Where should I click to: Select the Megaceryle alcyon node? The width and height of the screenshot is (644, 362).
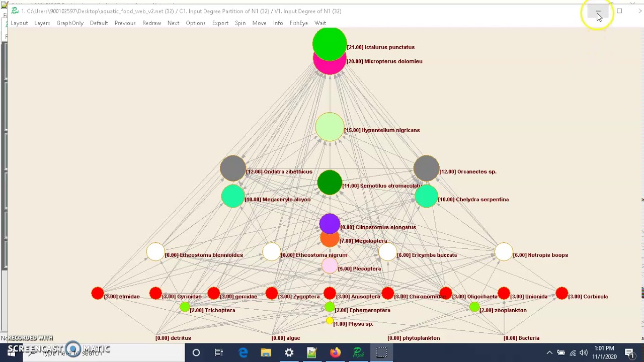(x=233, y=197)
